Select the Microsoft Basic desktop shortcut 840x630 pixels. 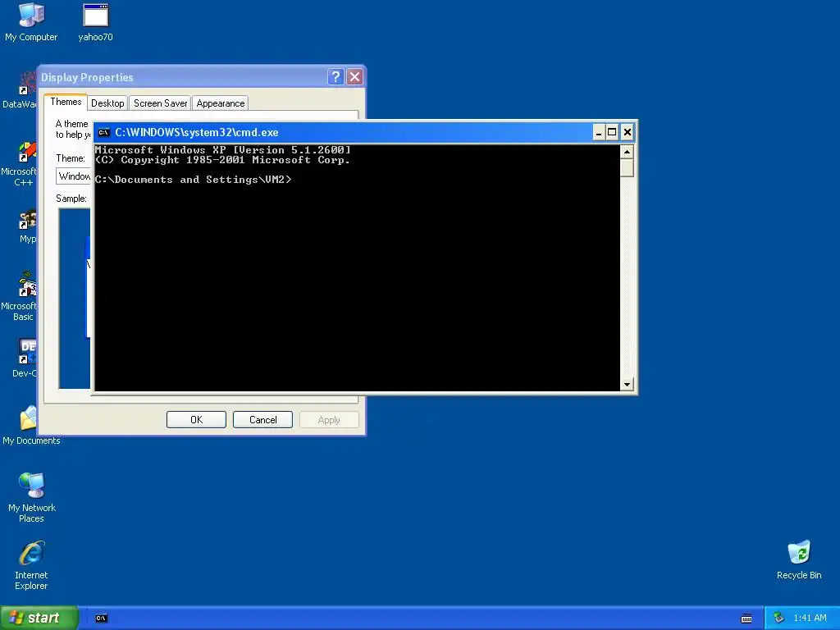point(27,285)
